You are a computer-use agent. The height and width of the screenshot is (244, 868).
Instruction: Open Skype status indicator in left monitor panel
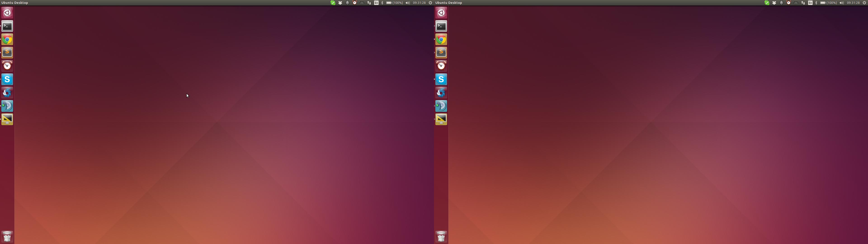(x=333, y=3)
